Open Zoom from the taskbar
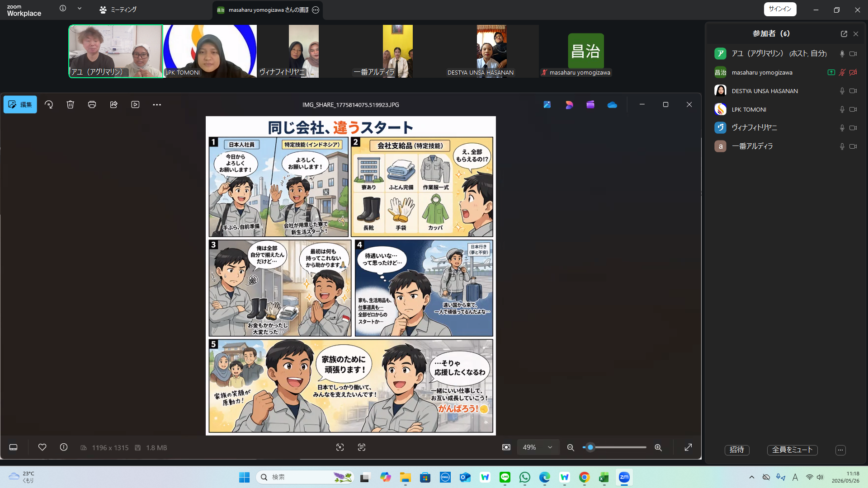Image resolution: width=868 pixels, height=488 pixels. point(624,477)
